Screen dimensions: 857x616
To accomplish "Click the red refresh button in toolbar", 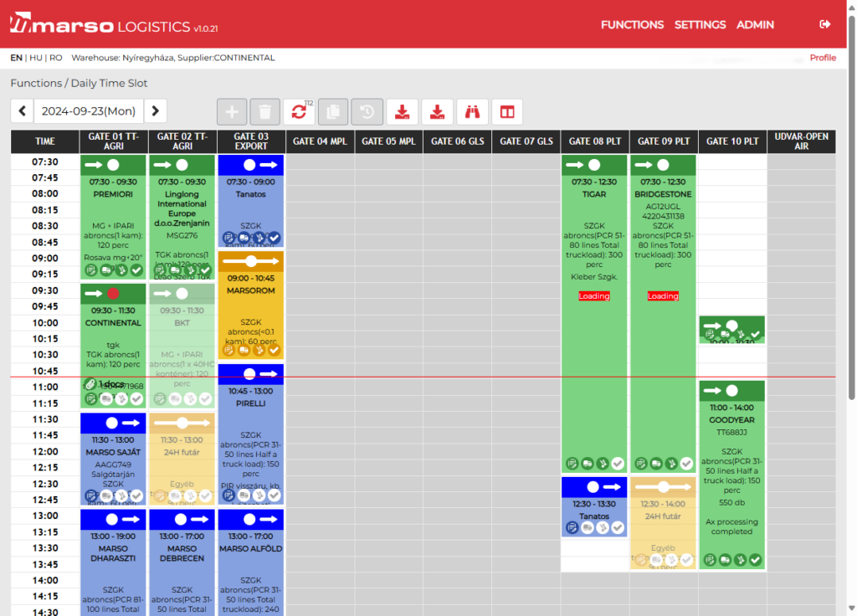I will click(299, 112).
